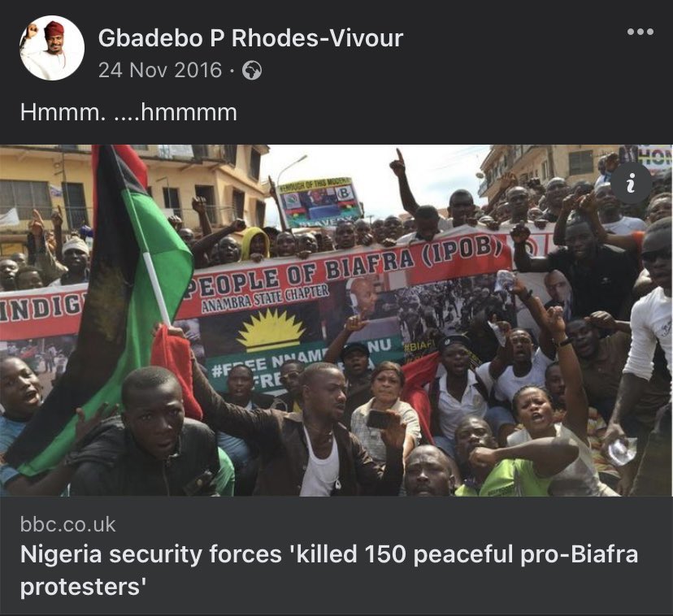Viewport: 673px width, 616px height.
Task: Open the protest photo link preview
Action: [x=336, y=320]
